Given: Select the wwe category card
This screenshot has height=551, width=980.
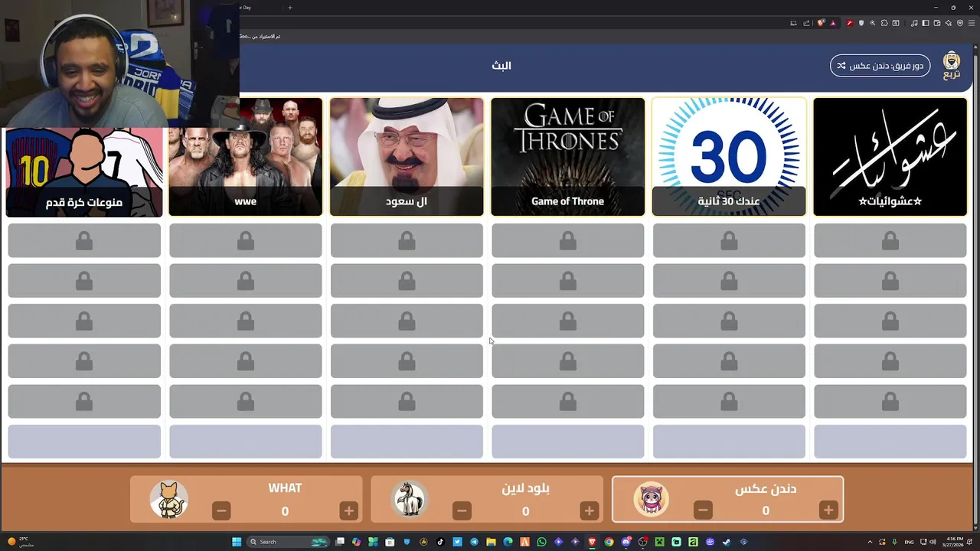Looking at the screenshot, I should click(246, 157).
